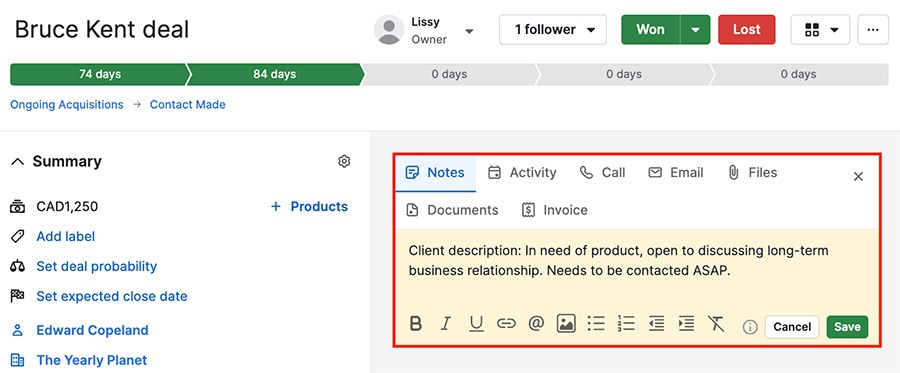This screenshot has width=900, height=373.
Task: Apply italic formatting to note text
Action: [x=445, y=324]
